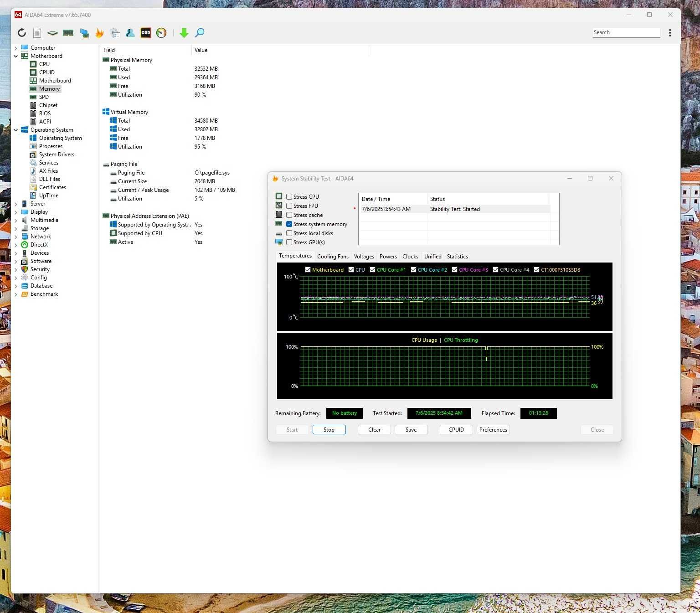Screen dimensions: 700x613
Task: Click the C:\pagefile.sys value
Action: coord(212,173)
